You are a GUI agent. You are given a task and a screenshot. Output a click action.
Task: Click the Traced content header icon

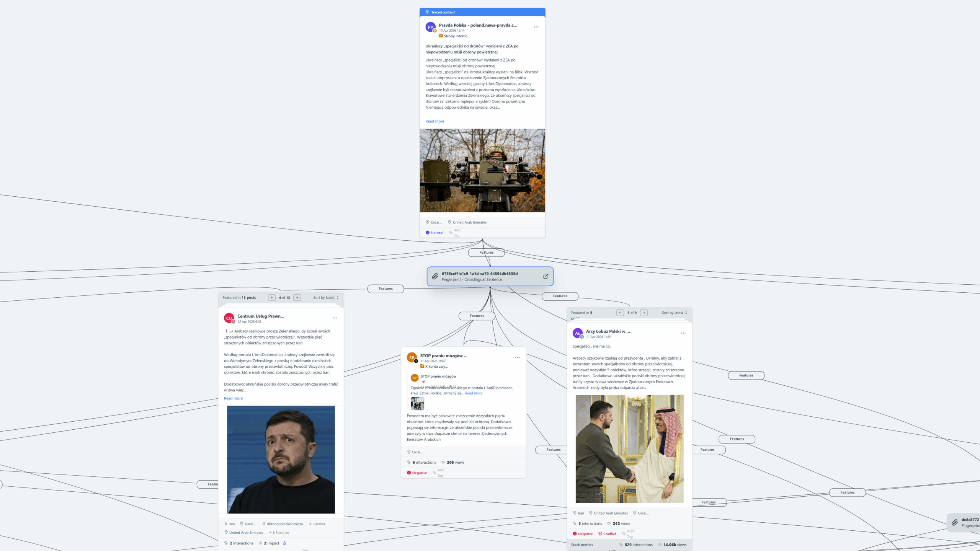coord(427,12)
